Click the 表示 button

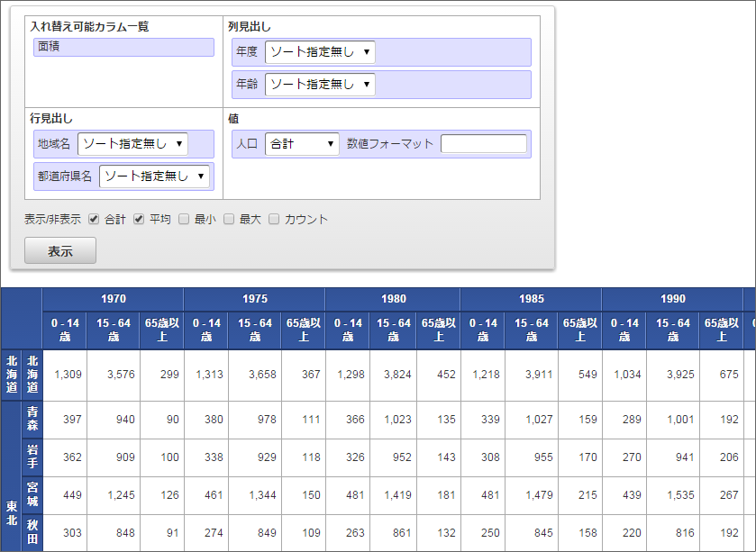click(x=60, y=250)
